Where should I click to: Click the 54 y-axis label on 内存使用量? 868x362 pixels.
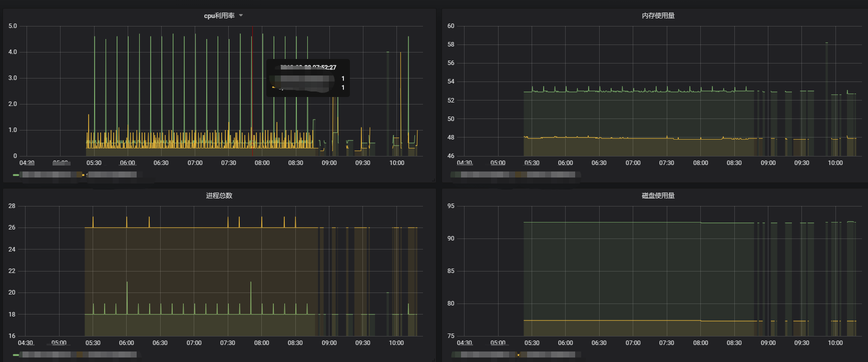(x=451, y=81)
